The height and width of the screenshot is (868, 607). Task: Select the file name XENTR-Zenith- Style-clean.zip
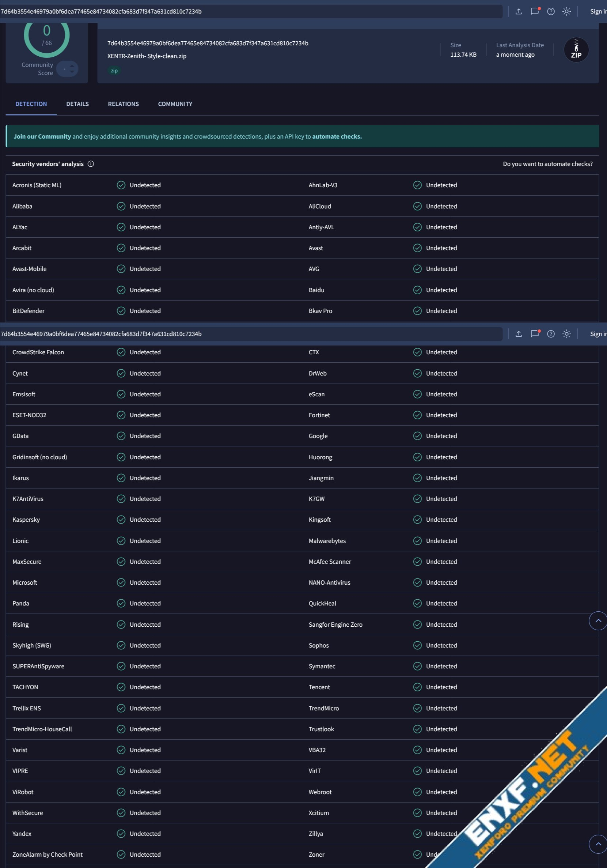(x=147, y=56)
